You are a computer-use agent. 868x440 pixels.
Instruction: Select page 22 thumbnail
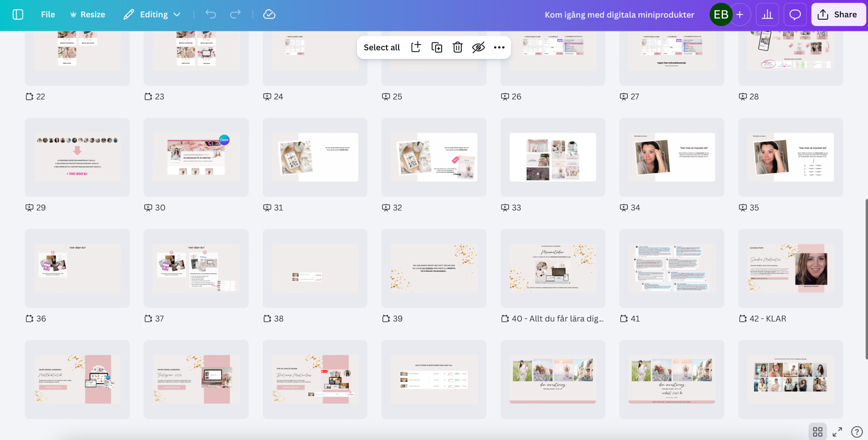click(77, 58)
